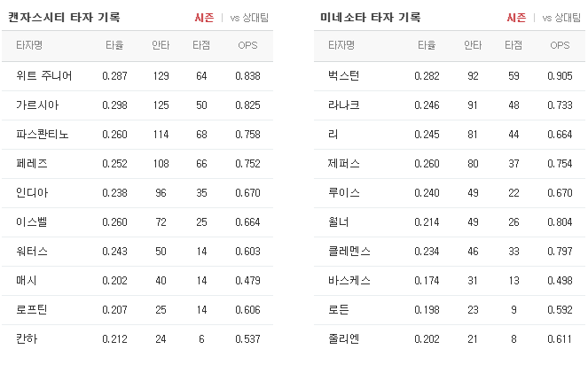The width and height of the screenshot is (588, 365).
Task: Open player 페레즈 row
Action: [x=137, y=164]
